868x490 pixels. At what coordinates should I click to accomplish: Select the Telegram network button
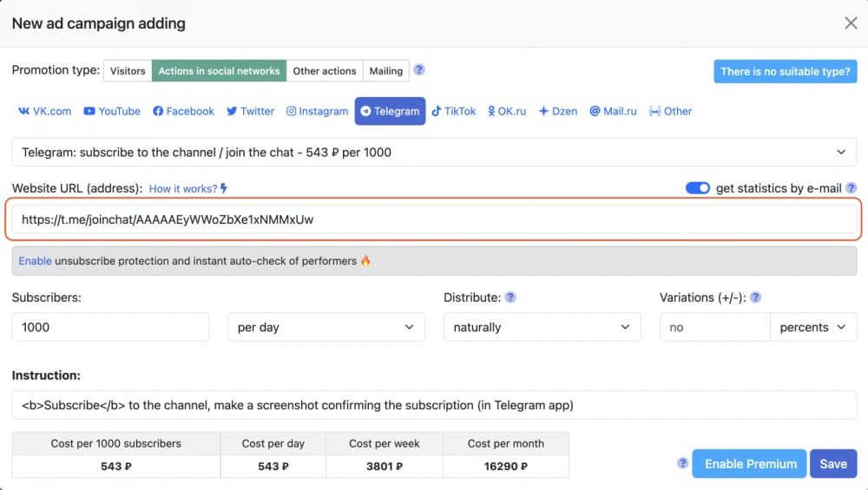pyautogui.click(x=391, y=111)
